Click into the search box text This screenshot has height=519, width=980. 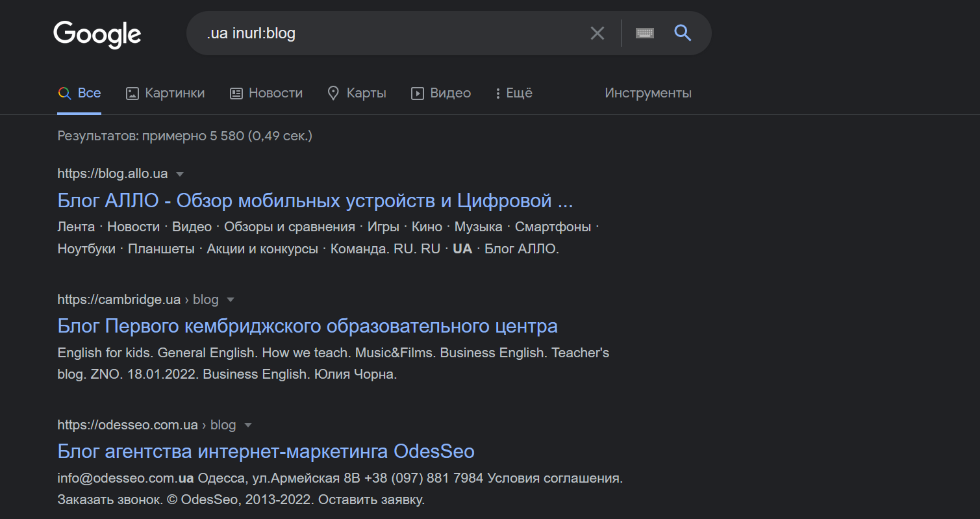[x=251, y=33]
